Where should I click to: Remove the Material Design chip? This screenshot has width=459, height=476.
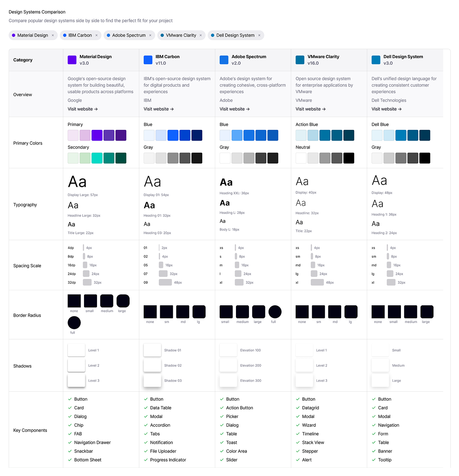[53, 35]
